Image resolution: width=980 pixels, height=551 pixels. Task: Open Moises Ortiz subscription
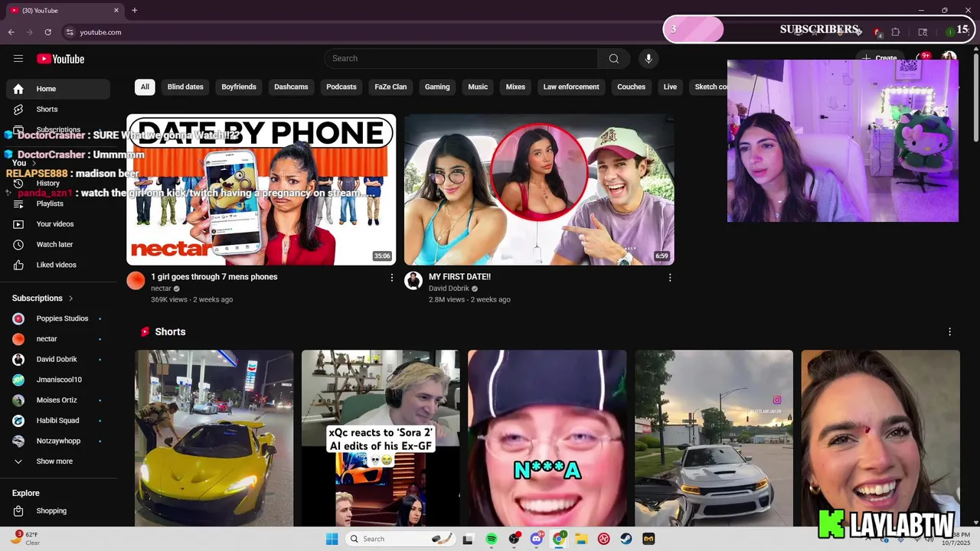58,400
